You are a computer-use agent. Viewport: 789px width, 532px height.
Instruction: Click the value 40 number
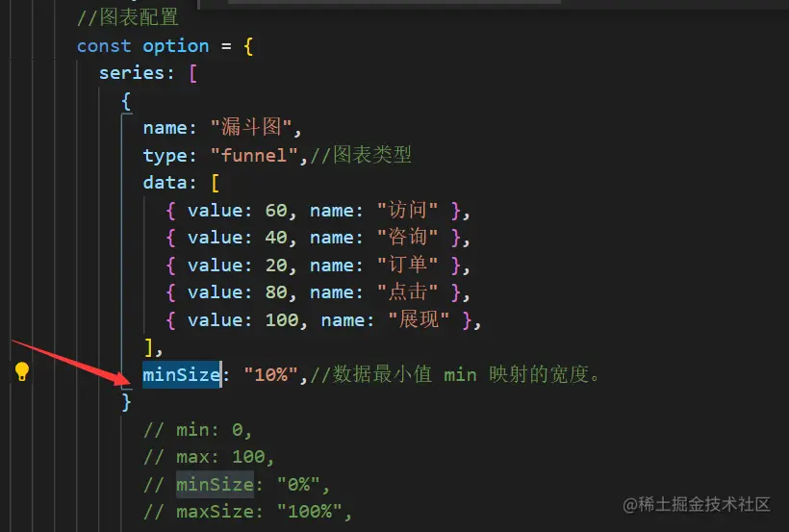276,238
